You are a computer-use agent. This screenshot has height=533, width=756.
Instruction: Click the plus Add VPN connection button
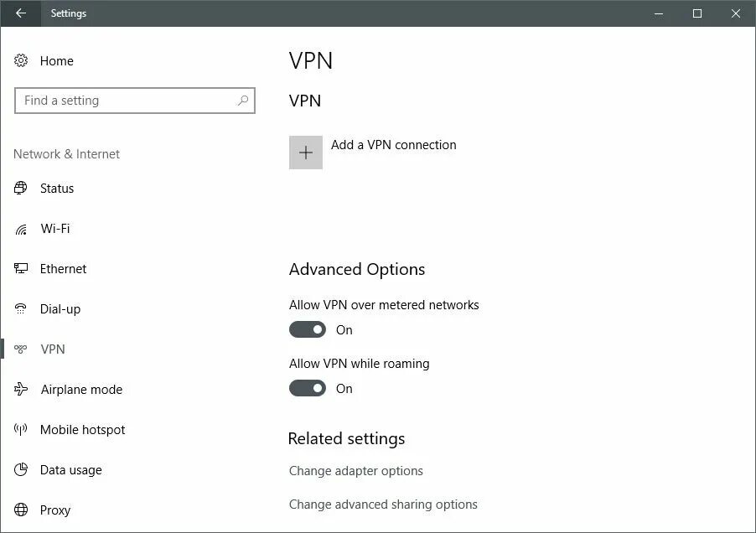coord(306,153)
